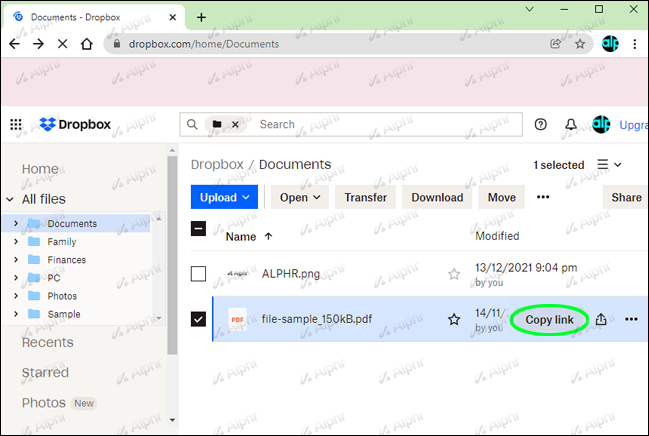Screen dimensions: 649x436
Task: Click the Download button
Action: [437, 197]
